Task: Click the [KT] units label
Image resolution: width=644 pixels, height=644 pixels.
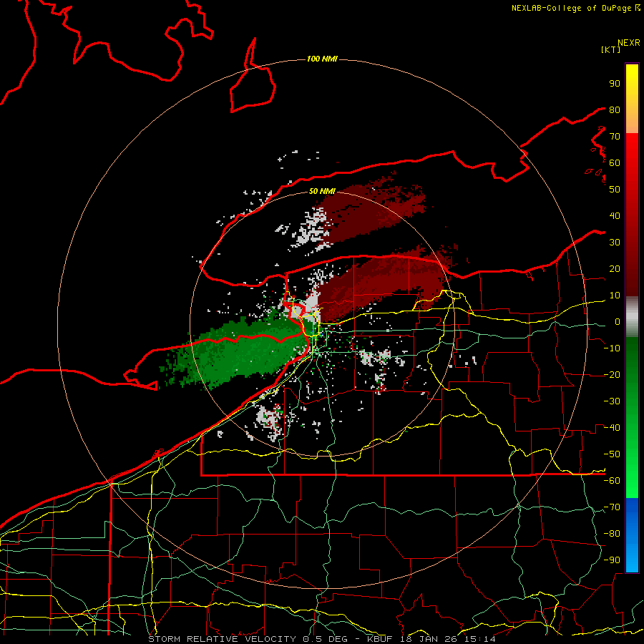Action: coord(611,49)
